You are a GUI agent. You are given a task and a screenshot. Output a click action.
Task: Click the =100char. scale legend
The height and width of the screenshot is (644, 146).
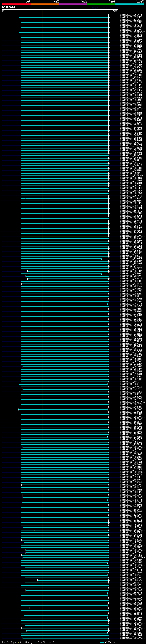(x=108, y=642)
